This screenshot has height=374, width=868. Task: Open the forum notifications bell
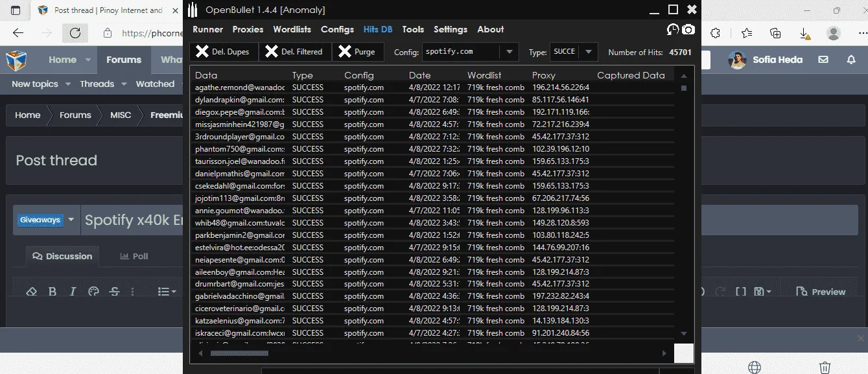point(851,60)
